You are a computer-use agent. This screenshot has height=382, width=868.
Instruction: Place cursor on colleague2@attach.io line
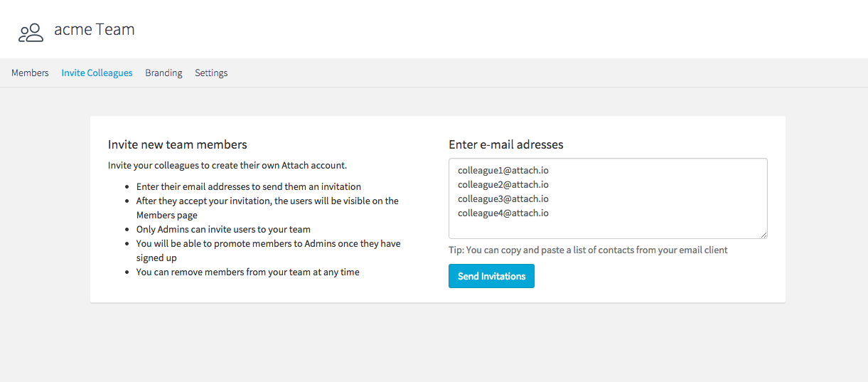503,185
